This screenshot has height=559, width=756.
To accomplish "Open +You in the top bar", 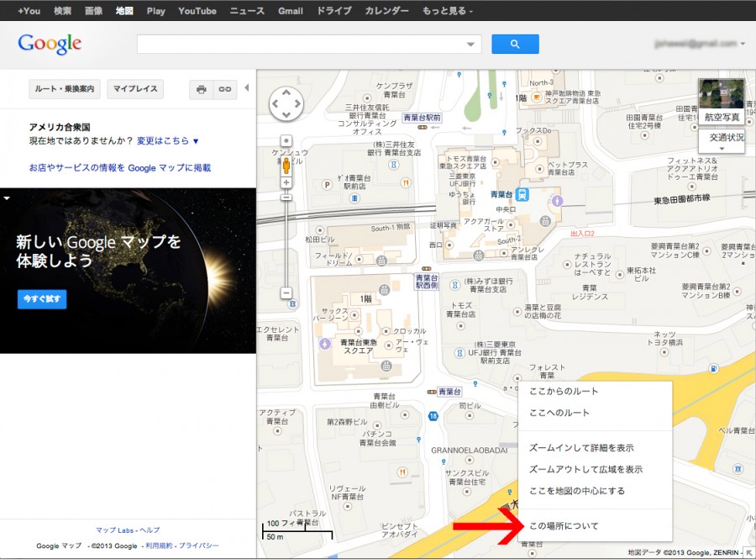I will pyautogui.click(x=29, y=11).
